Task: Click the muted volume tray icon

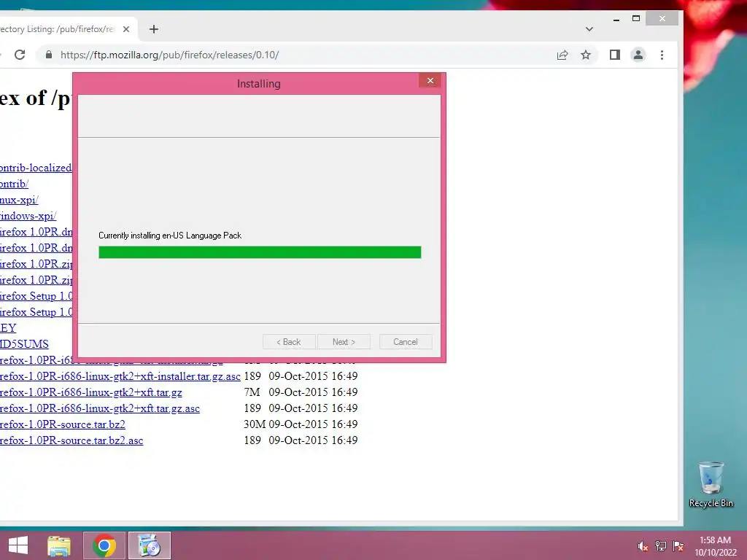Action: 643,546
